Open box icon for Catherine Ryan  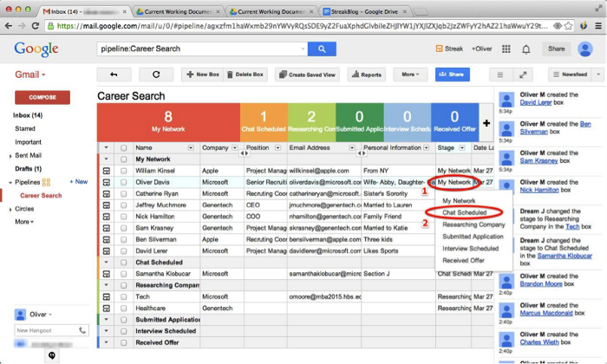coord(106,193)
